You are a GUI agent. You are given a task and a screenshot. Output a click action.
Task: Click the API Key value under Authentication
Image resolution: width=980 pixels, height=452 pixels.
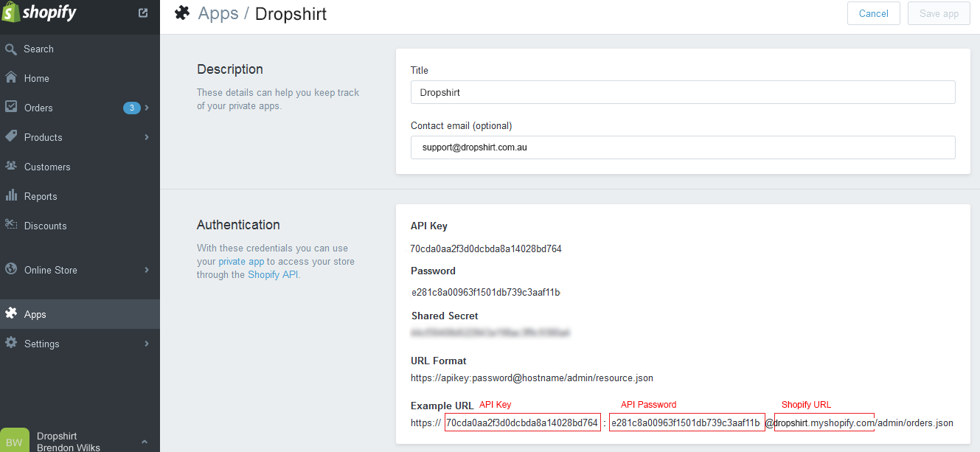[486, 248]
